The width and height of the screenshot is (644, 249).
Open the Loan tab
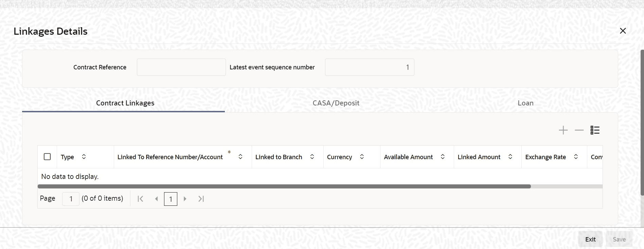525,103
